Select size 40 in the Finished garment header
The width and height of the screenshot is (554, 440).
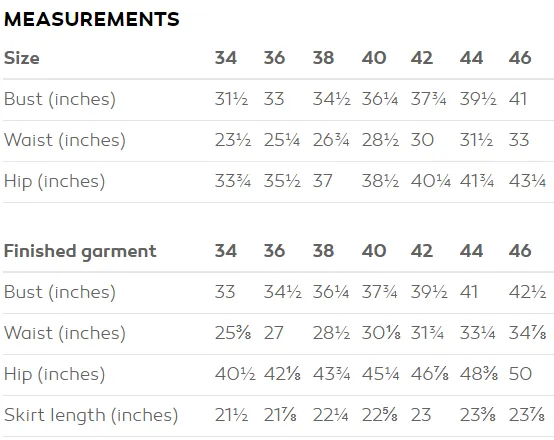pyautogui.click(x=374, y=251)
